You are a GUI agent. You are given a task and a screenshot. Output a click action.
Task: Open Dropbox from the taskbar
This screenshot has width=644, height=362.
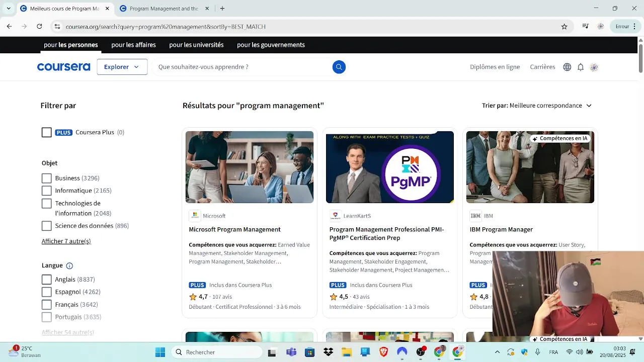pyautogui.click(x=329, y=352)
